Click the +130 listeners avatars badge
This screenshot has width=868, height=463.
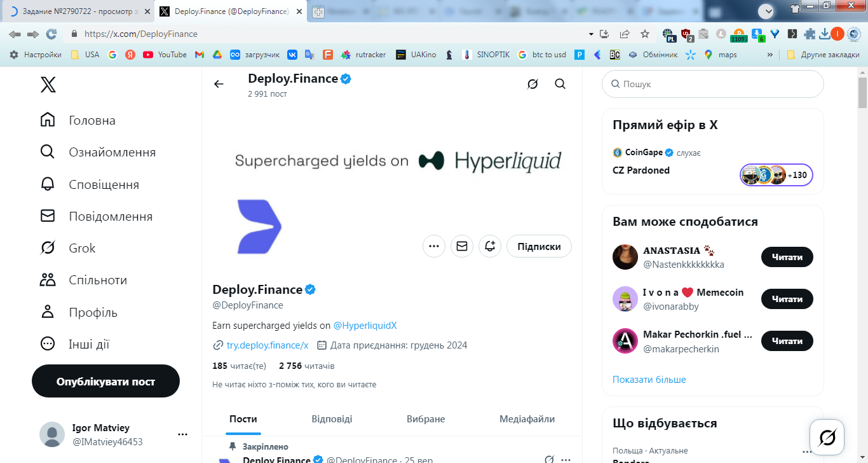776,175
